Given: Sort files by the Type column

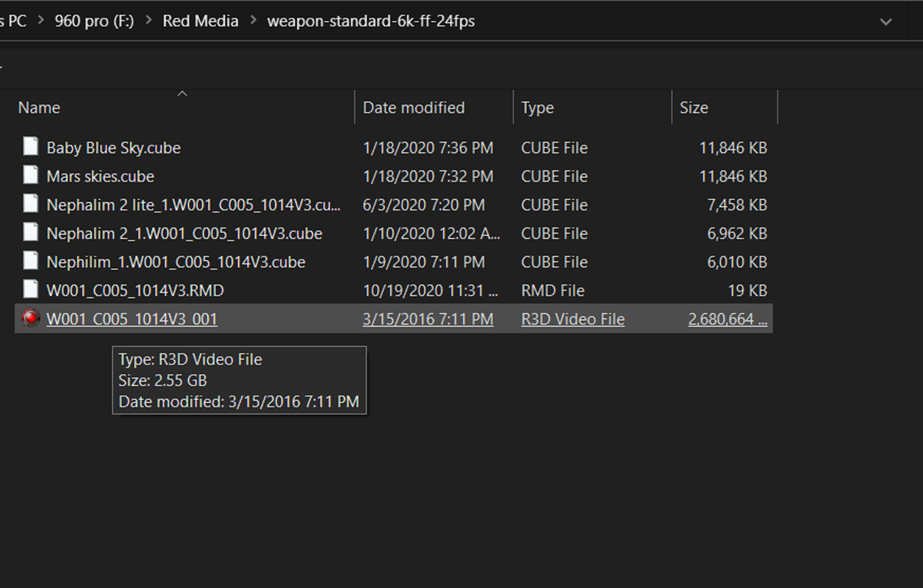Looking at the screenshot, I should [537, 107].
